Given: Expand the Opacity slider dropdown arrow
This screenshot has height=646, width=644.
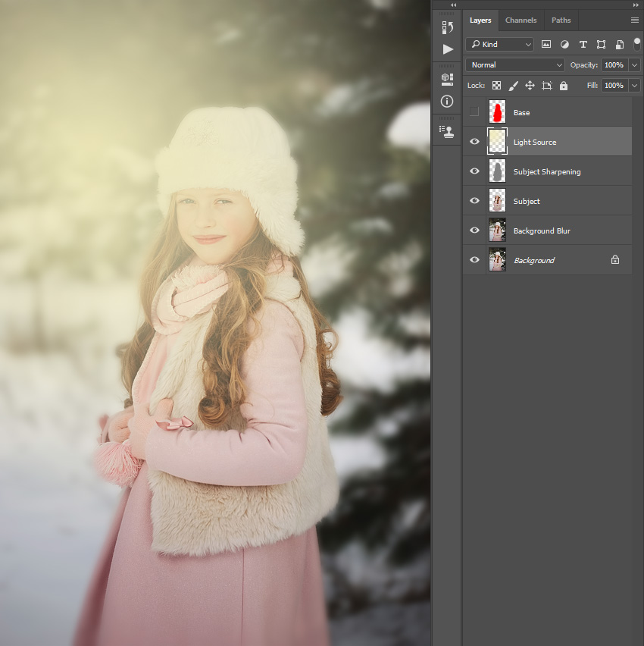Looking at the screenshot, I should tap(635, 64).
